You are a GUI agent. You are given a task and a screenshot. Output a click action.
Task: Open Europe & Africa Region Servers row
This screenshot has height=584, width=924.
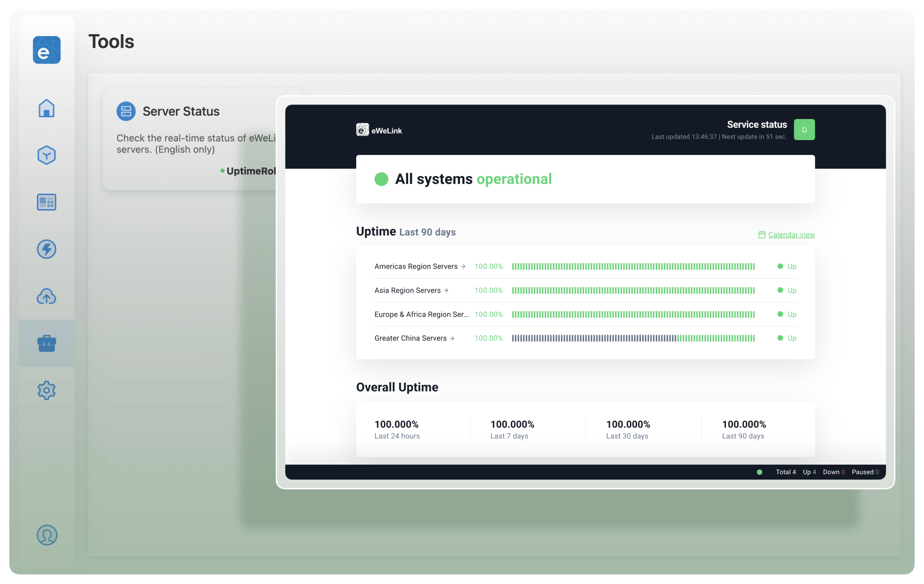[421, 314]
